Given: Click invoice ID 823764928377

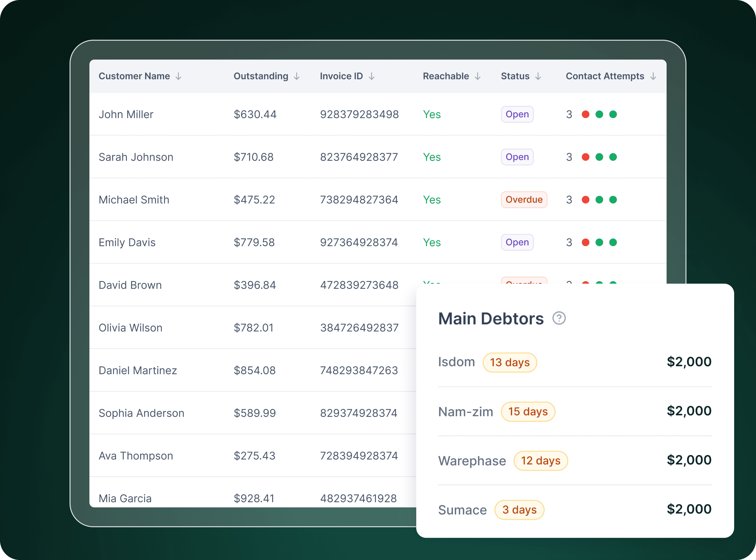Looking at the screenshot, I should 359,157.
